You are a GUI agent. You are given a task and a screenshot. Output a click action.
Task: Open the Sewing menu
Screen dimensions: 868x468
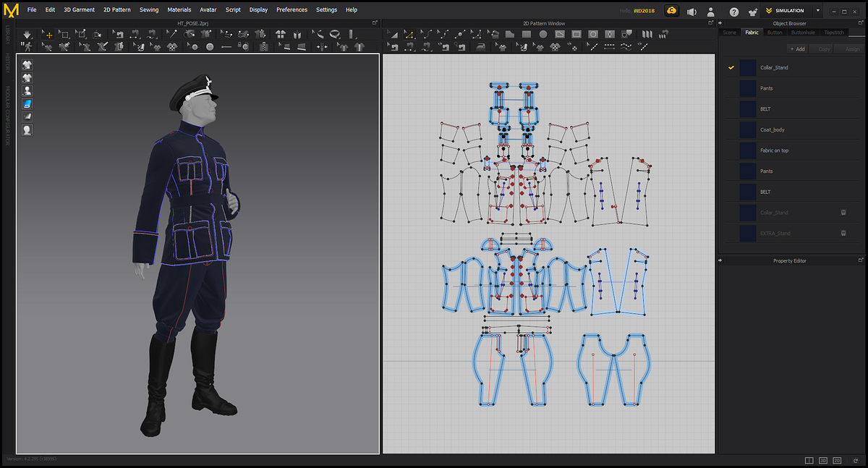point(149,10)
